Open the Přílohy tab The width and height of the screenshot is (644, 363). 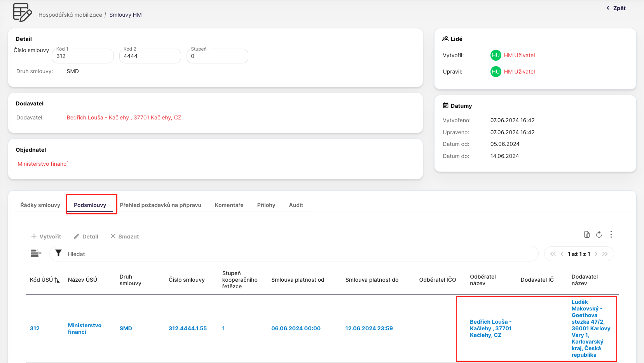pos(266,205)
